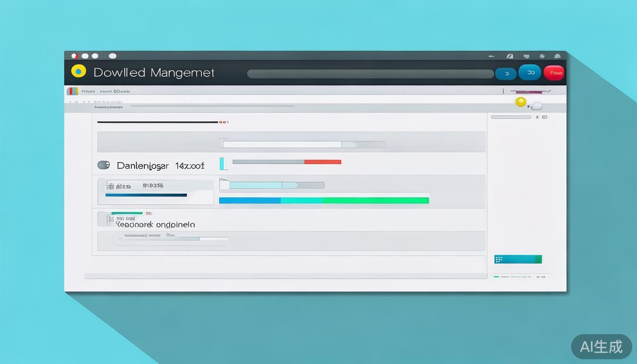Click the shield-like icon in top title strip
This screenshot has width=637, height=364.
[526, 56]
